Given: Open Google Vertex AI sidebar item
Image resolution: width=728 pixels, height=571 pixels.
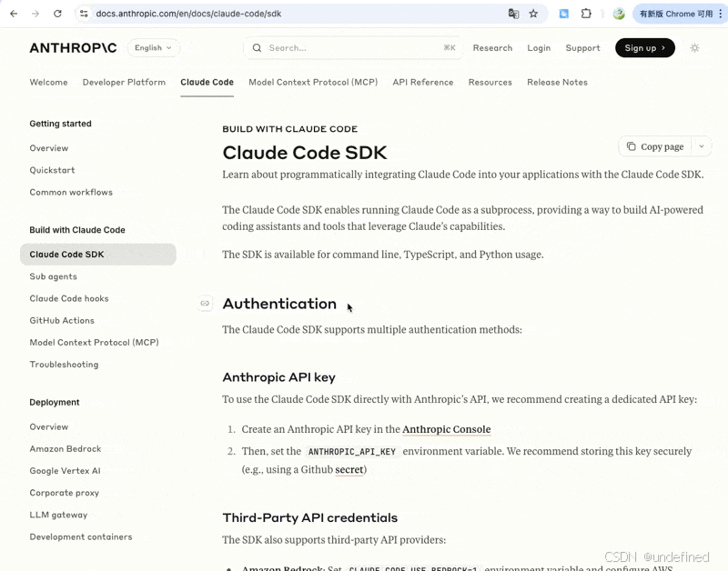Looking at the screenshot, I should click(65, 471).
